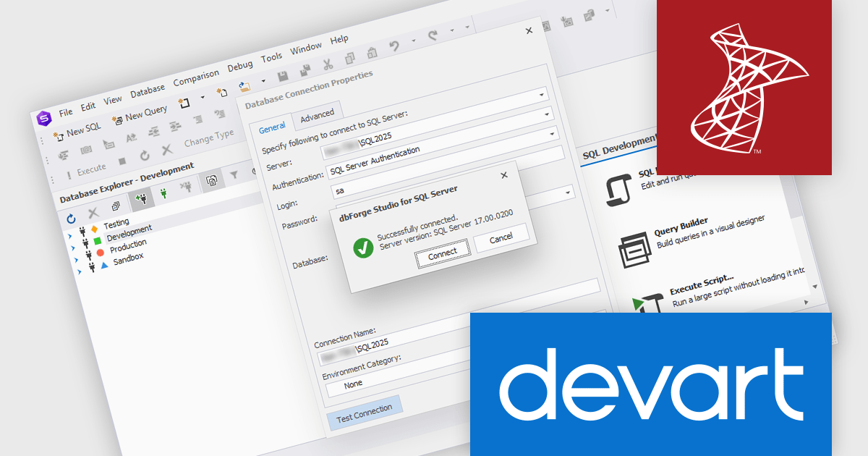Open the File menu

(66, 111)
